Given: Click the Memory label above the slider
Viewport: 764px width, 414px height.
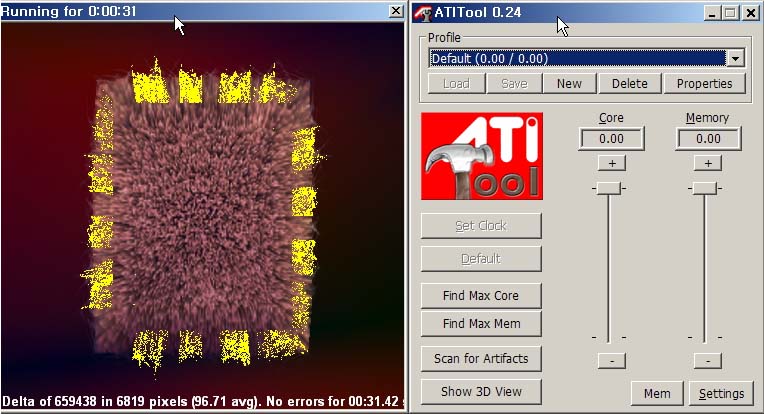Looking at the screenshot, I should pos(707,118).
